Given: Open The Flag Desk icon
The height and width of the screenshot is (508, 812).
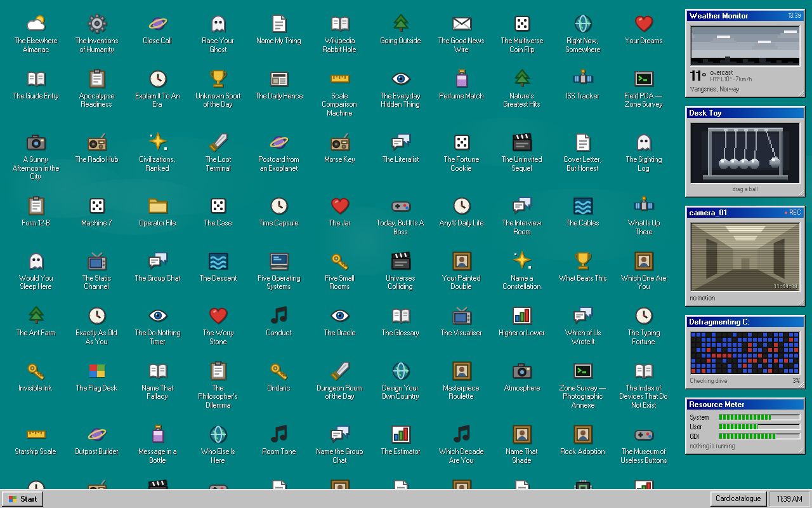Looking at the screenshot, I should point(96,371).
